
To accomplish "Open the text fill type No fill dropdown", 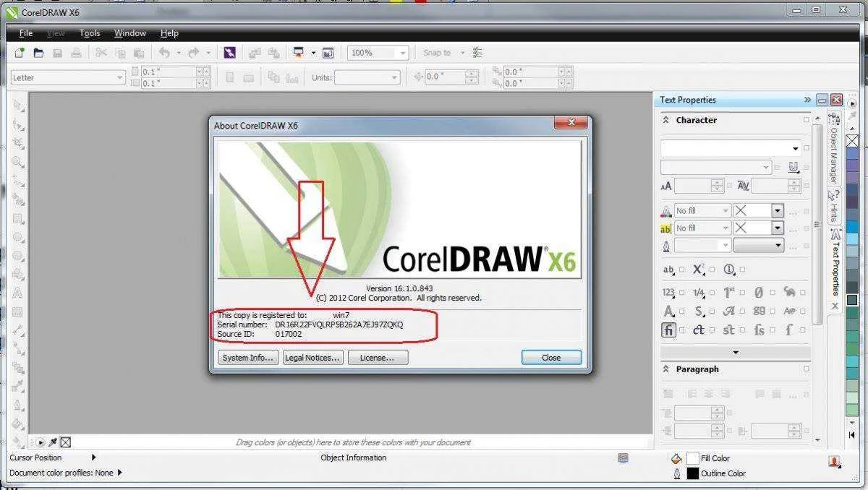I will (x=725, y=210).
